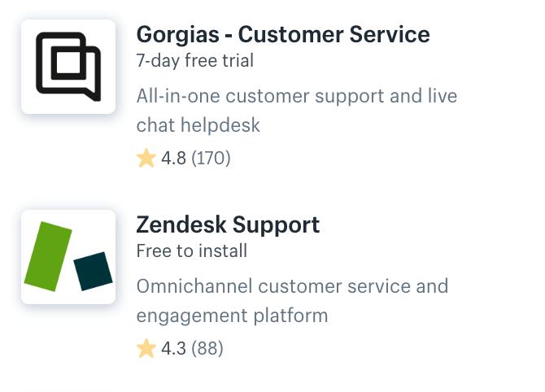
Task: Click the 7-day free trial label
Action: pos(195,60)
